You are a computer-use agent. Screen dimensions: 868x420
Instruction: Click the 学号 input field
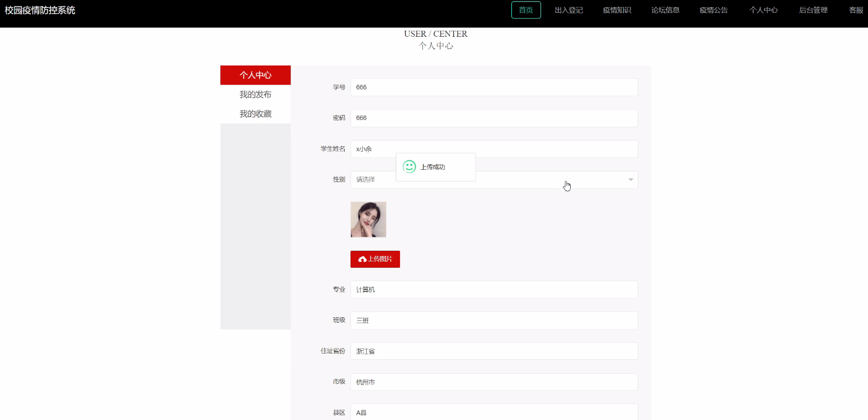[494, 87]
